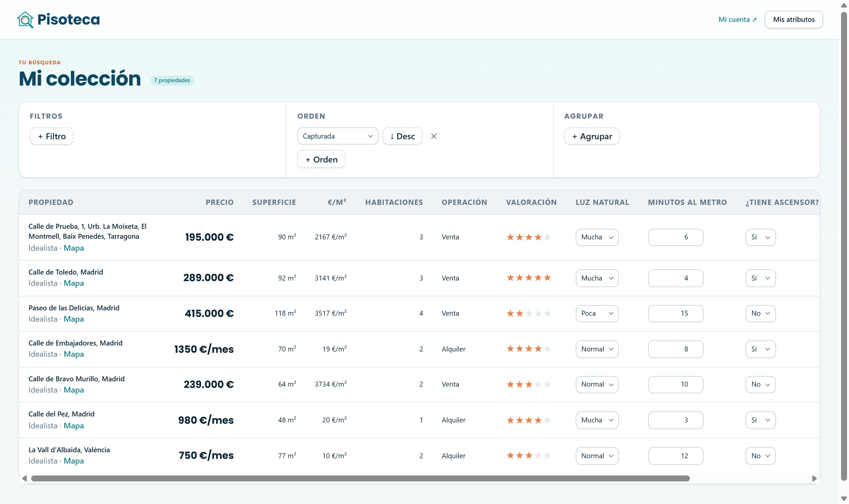
Task: Click the Agrupar button
Action: (x=592, y=136)
